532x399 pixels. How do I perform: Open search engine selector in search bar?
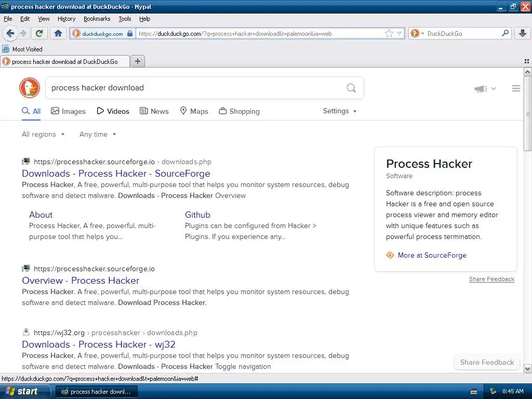coord(417,33)
